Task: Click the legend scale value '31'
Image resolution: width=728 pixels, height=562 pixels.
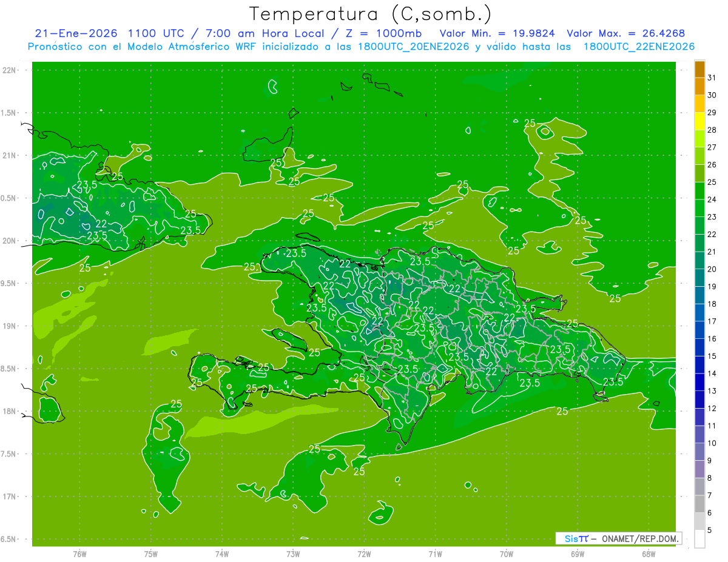Action: (x=712, y=78)
